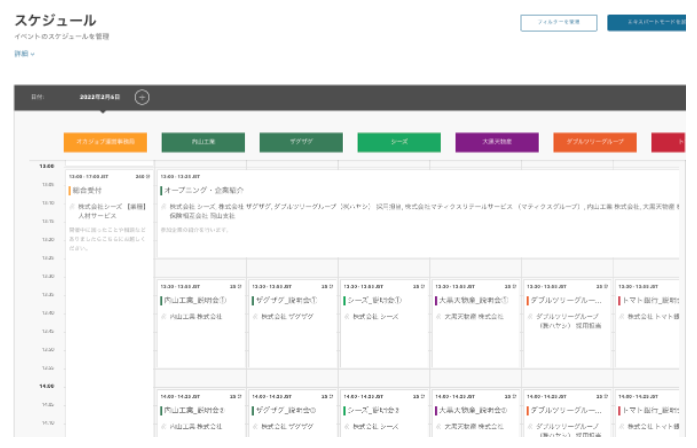Click the 13:00 hour label on the timeline
The width and height of the screenshot is (697, 448).
(x=47, y=166)
